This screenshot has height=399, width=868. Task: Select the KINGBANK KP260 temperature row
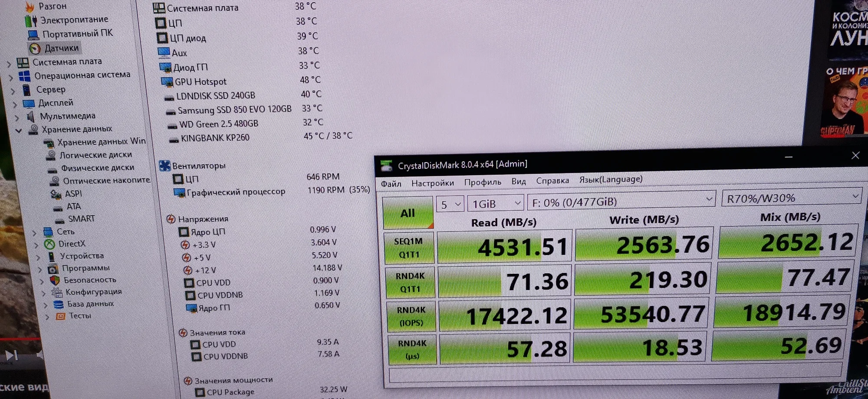[x=261, y=137]
